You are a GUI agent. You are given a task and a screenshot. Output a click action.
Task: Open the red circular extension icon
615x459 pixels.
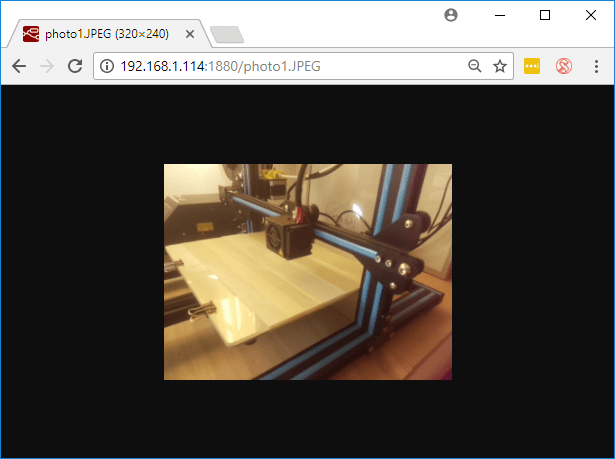point(563,66)
